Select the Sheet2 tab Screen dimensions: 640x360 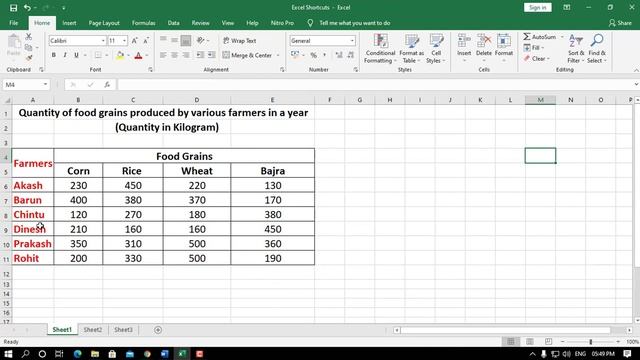(x=93, y=330)
